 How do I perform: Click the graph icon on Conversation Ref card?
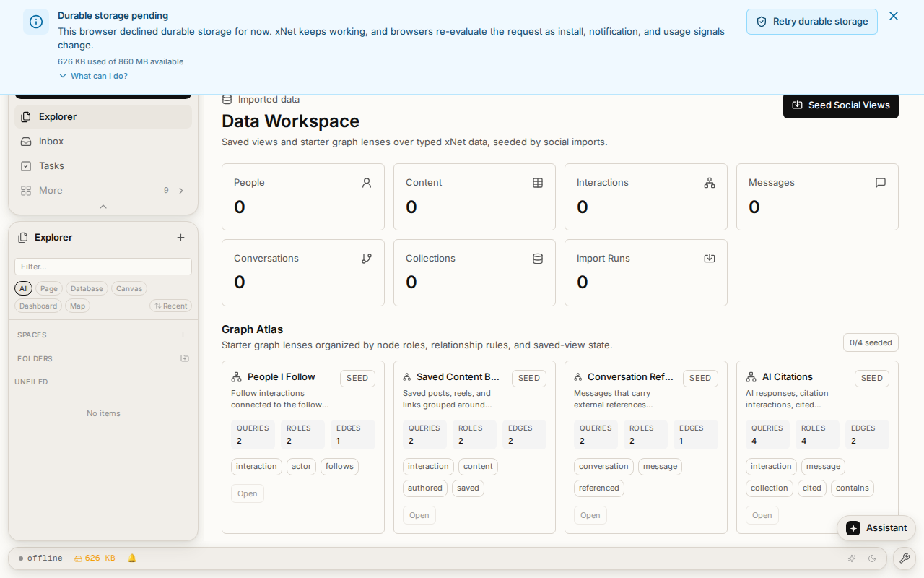tap(578, 377)
